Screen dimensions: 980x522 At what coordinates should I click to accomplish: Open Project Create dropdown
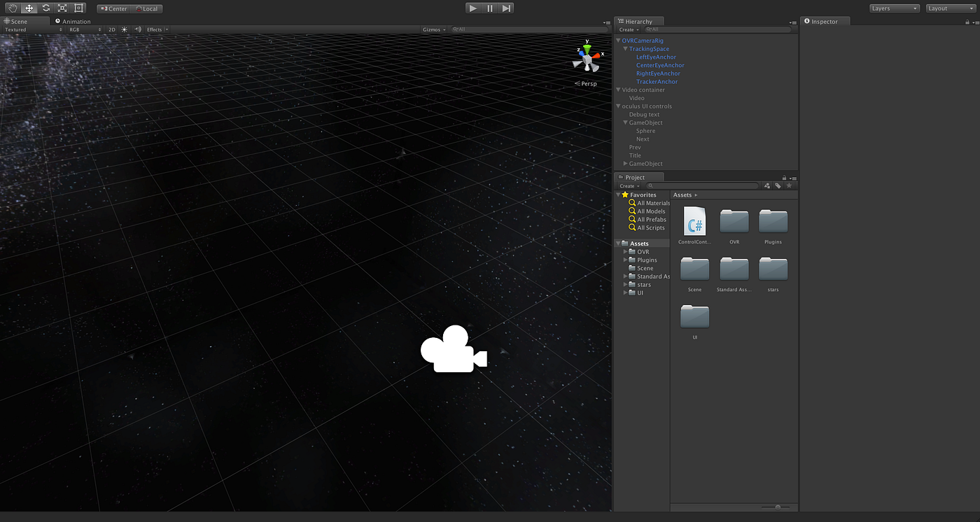pos(629,185)
